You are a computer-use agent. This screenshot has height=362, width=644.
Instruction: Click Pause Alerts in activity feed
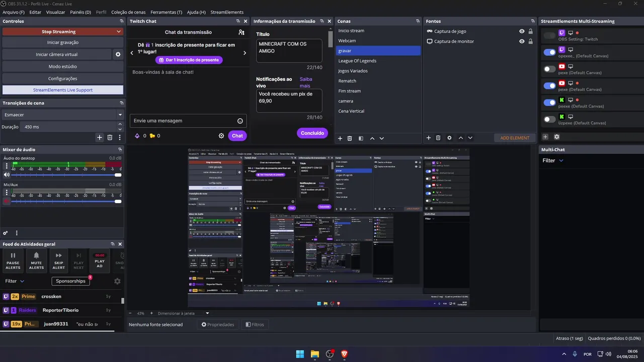(13, 260)
